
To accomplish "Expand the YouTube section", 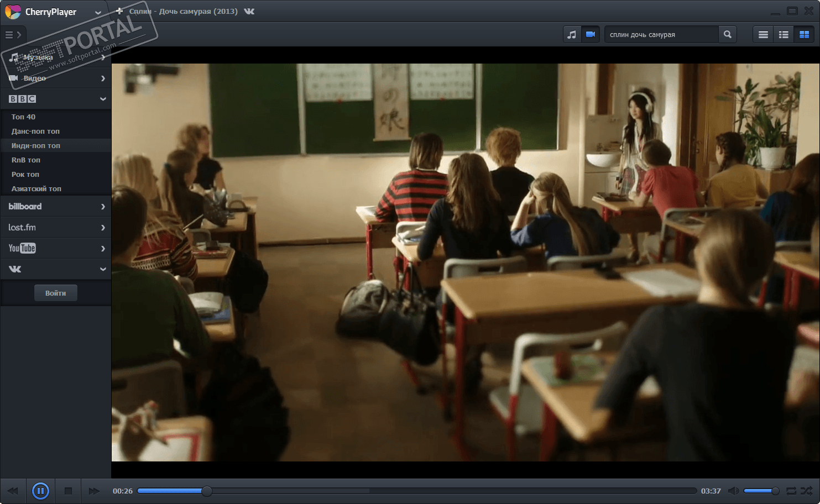I will click(55, 248).
